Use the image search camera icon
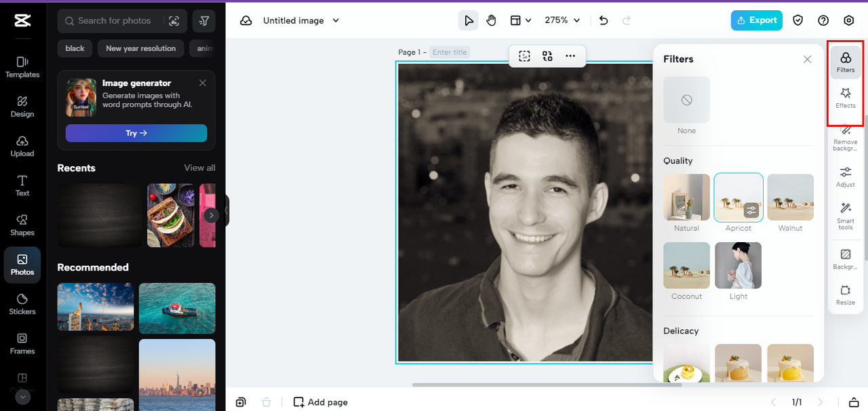The width and height of the screenshot is (868, 411). (x=174, y=21)
